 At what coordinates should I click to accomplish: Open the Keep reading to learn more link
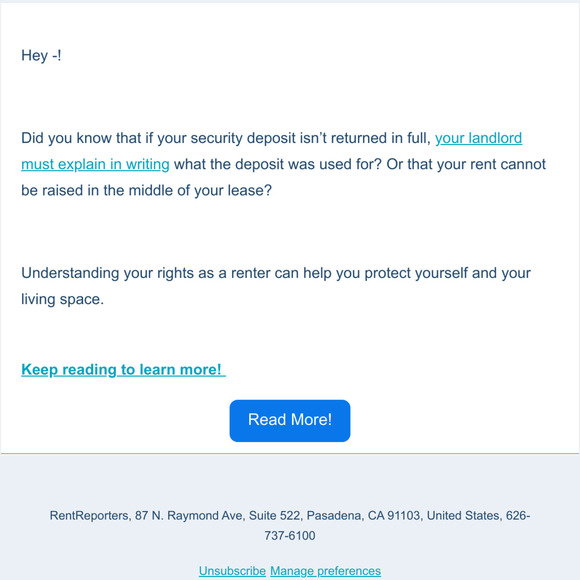123,370
